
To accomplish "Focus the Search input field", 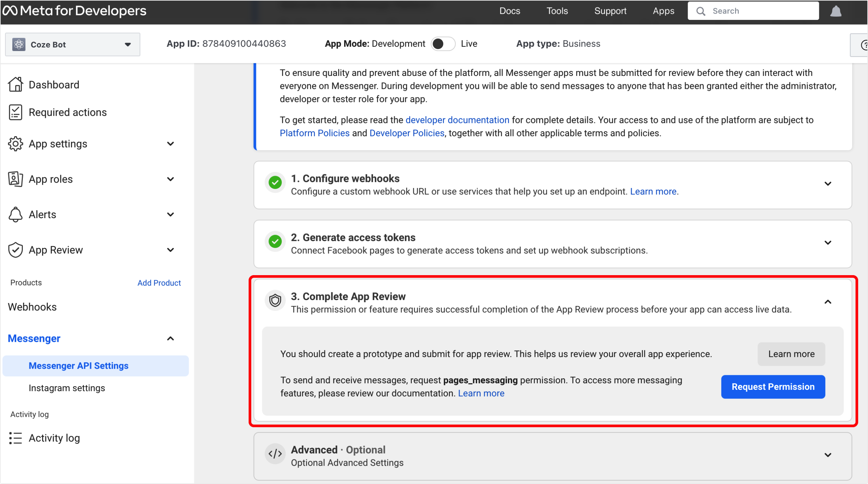I will point(753,11).
